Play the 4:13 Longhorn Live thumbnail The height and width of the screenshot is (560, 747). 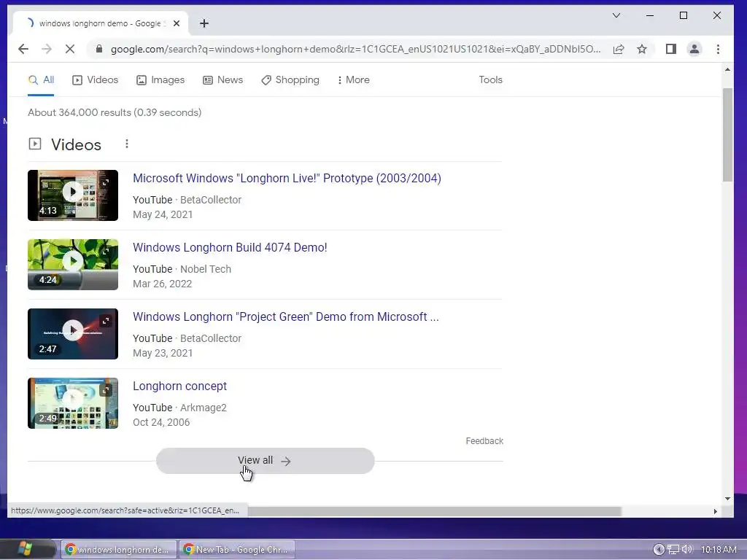pos(73,195)
